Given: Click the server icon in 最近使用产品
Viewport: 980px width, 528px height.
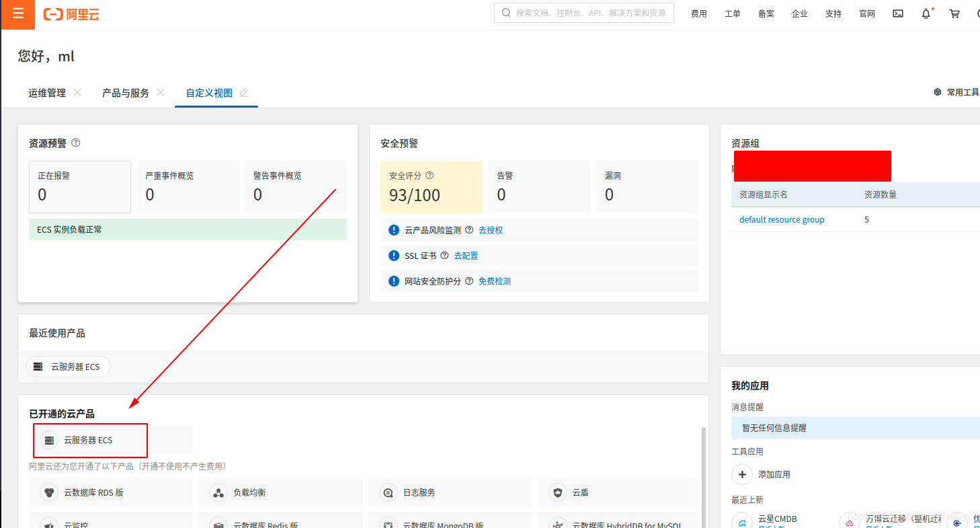Looking at the screenshot, I should (38, 367).
